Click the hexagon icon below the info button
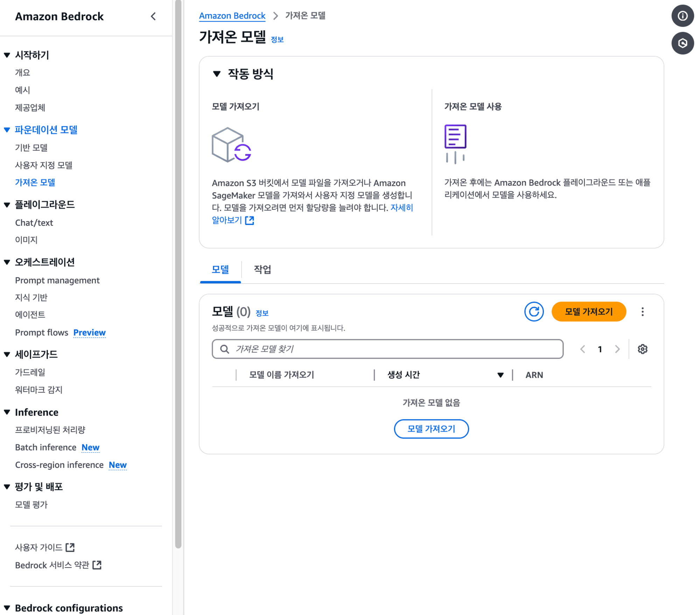 click(682, 43)
